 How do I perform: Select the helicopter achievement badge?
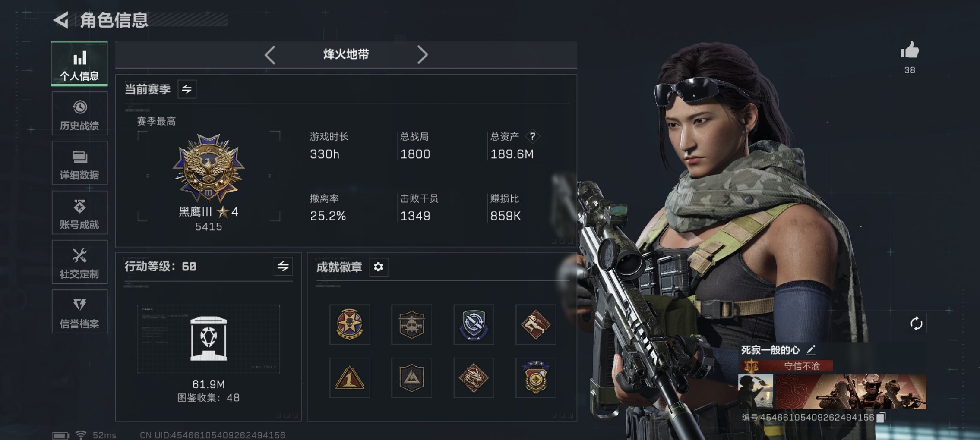click(411, 324)
